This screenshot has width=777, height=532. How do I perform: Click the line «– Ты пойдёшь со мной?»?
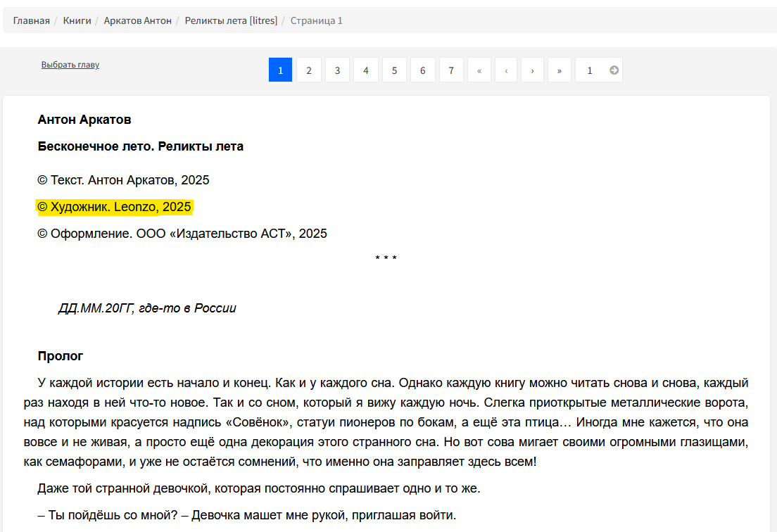click(247, 516)
